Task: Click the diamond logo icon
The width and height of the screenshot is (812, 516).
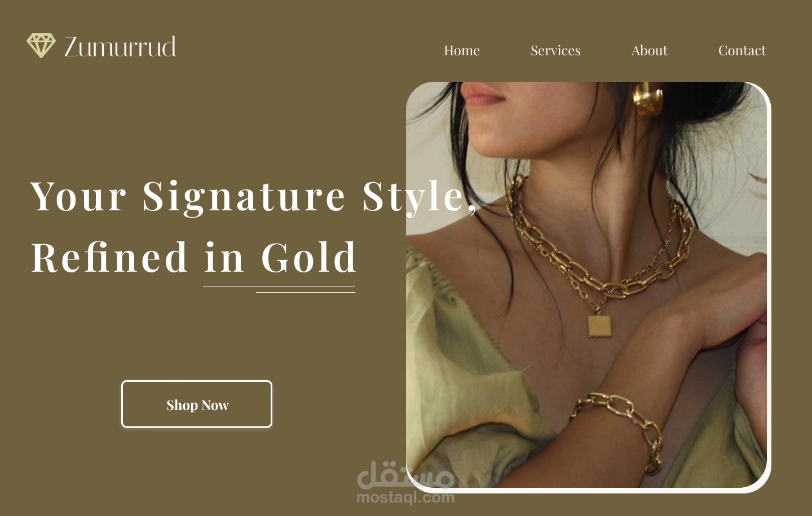Action: 41,46
